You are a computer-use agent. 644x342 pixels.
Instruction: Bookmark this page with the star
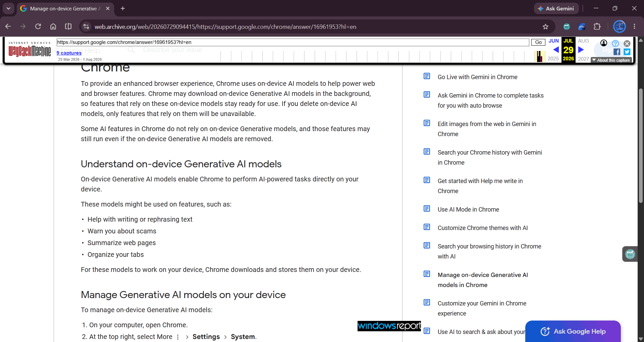(545, 26)
